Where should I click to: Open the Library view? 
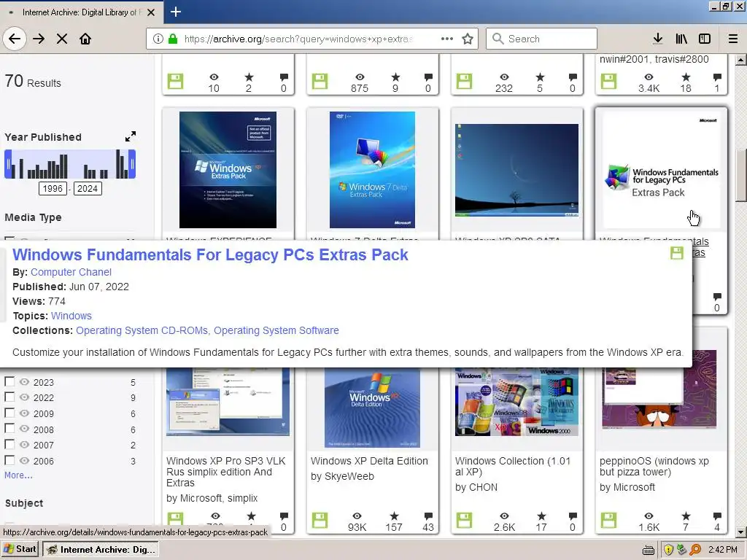(x=681, y=39)
